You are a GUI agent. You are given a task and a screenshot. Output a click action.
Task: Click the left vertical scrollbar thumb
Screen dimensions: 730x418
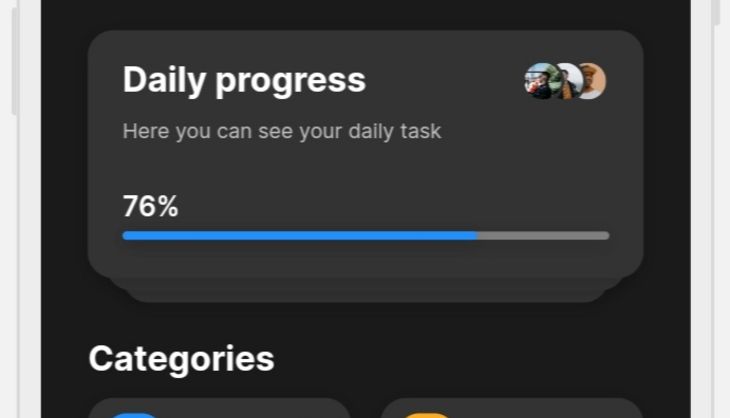(15, 61)
